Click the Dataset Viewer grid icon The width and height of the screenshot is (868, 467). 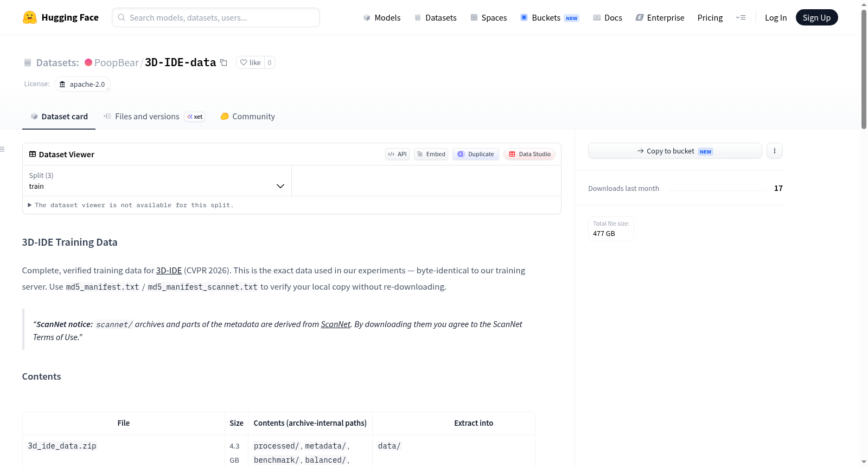click(33, 154)
